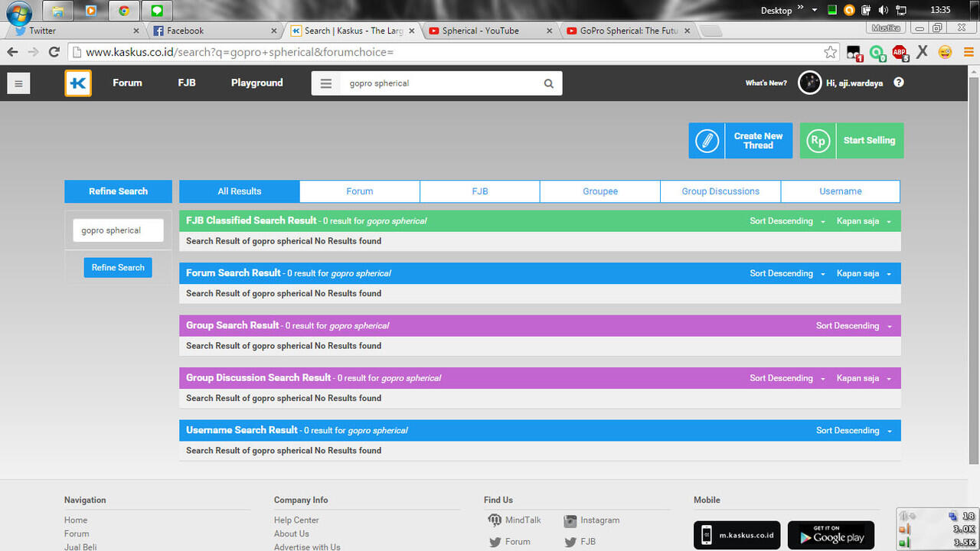This screenshot has height=551, width=980.
Task: Open Kapan saja dropdown in Forum Search Result
Action: click(864, 273)
